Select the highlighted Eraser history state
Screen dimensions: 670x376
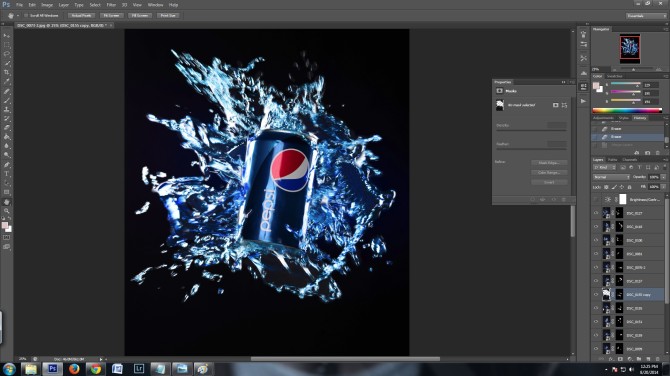(628, 137)
